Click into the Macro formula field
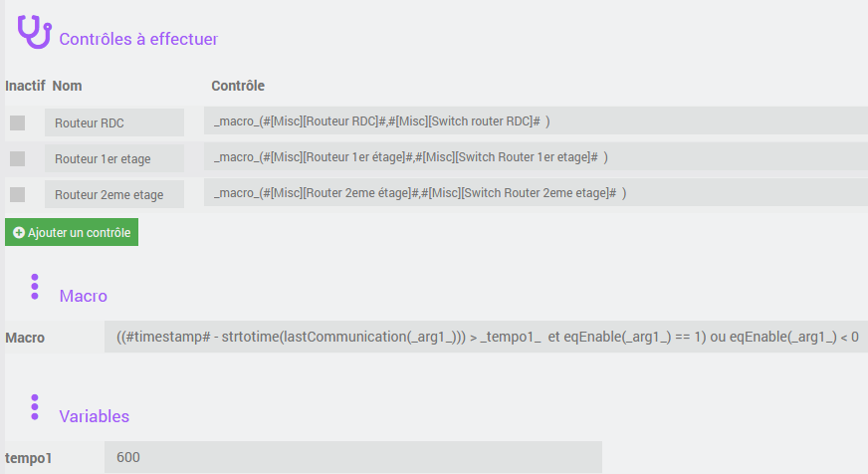 point(486,338)
